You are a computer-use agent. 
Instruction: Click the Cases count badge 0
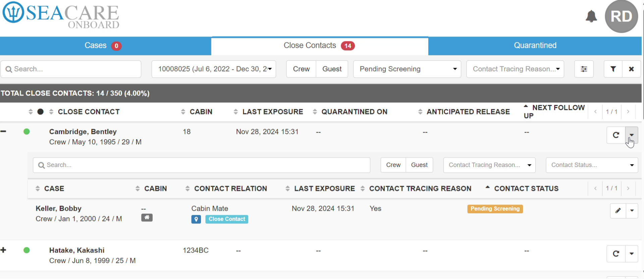click(x=116, y=46)
